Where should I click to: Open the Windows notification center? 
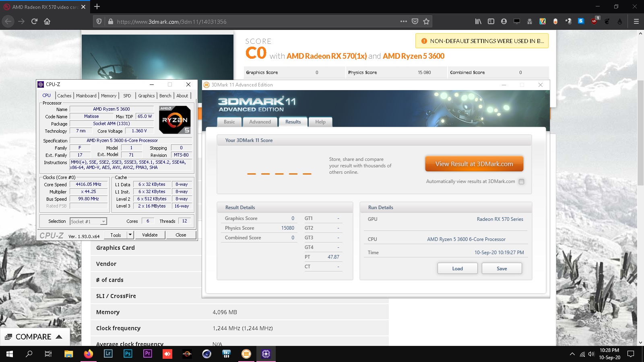click(x=631, y=354)
